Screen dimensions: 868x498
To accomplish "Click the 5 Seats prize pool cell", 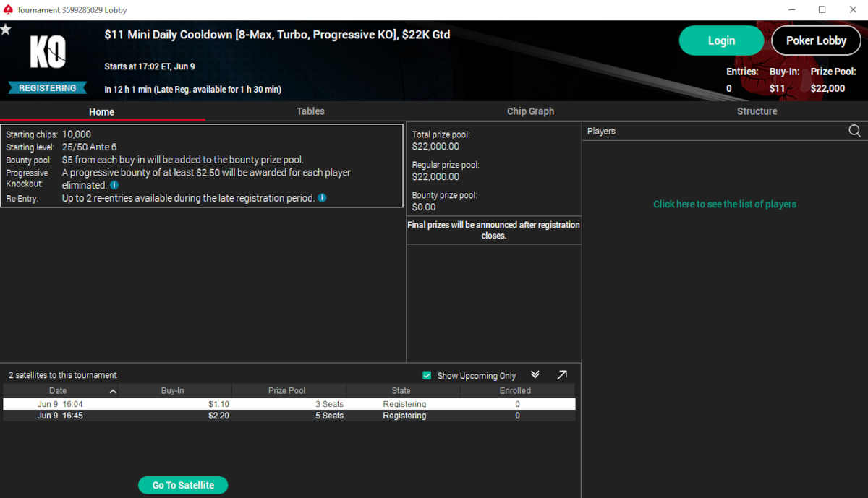I will (x=329, y=416).
